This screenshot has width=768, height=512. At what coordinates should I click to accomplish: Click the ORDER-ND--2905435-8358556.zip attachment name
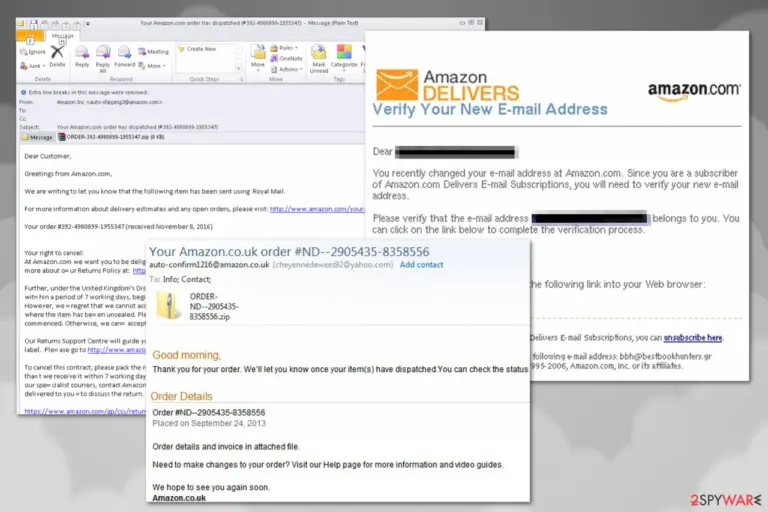(214, 307)
